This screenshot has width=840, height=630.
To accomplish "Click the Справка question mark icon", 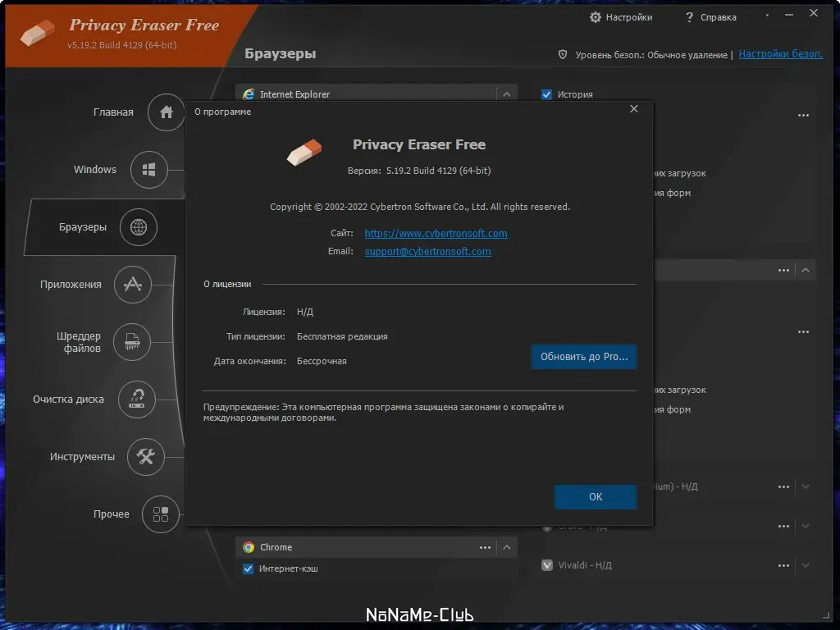I will [689, 17].
